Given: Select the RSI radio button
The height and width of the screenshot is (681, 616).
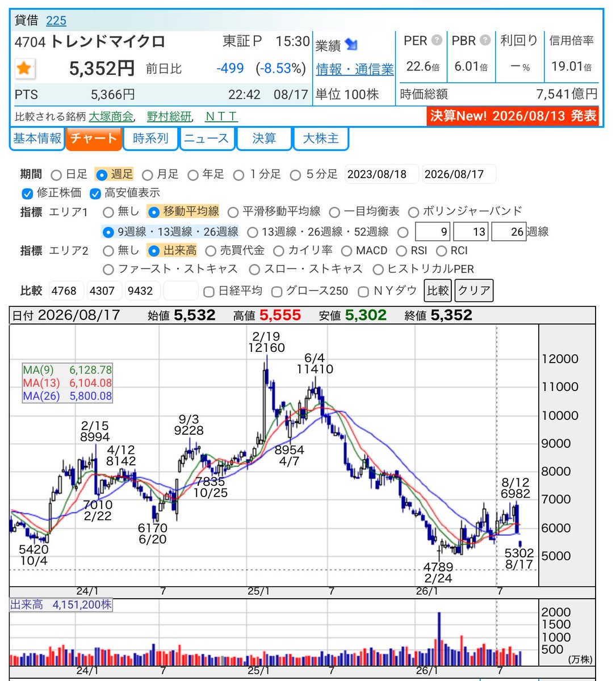Looking at the screenshot, I should point(401,251).
